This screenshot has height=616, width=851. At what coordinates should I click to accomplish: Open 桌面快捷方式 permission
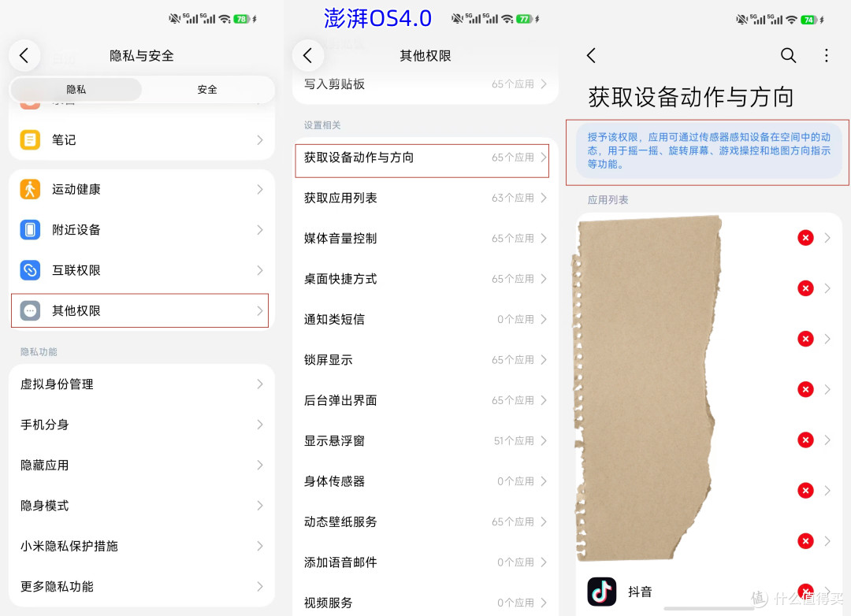[x=425, y=279]
